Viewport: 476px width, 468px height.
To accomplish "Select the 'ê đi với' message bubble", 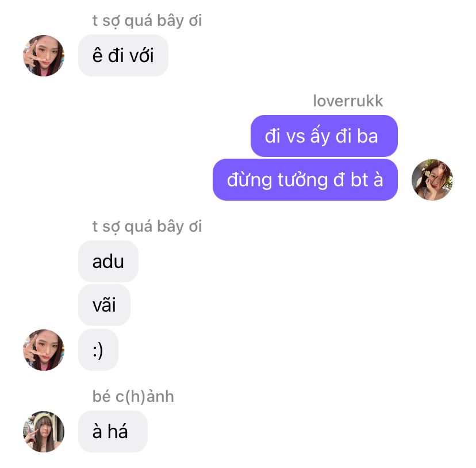I will [x=123, y=56].
